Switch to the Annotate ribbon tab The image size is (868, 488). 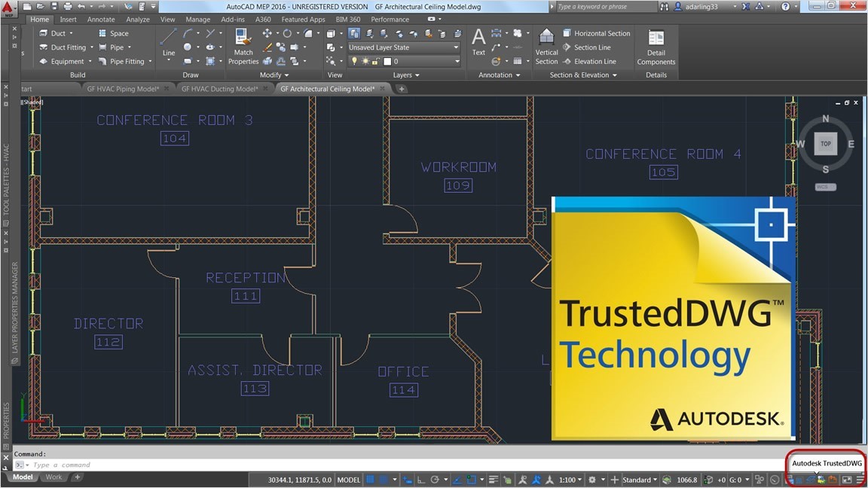point(100,19)
